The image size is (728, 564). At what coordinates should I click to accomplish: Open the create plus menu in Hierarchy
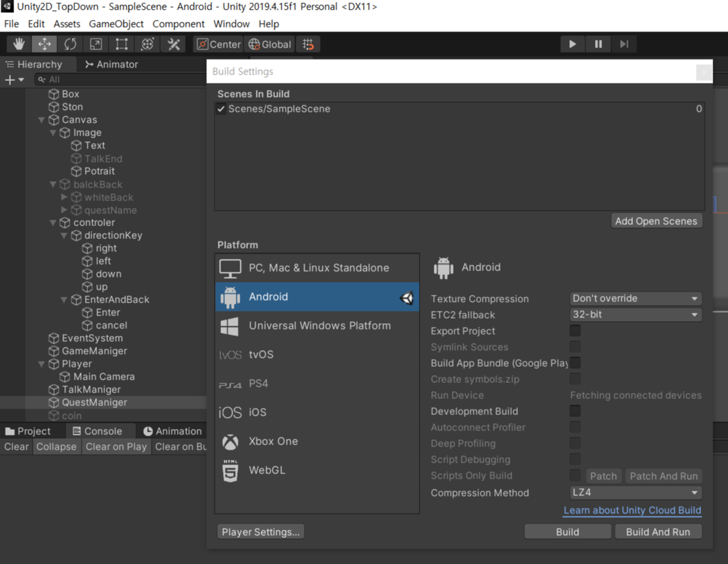coord(14,80)
